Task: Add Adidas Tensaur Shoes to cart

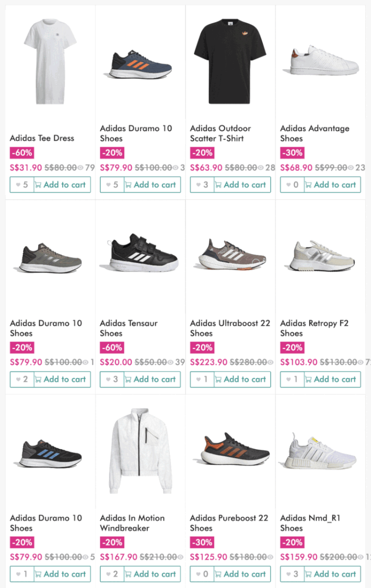Action: 152,379
